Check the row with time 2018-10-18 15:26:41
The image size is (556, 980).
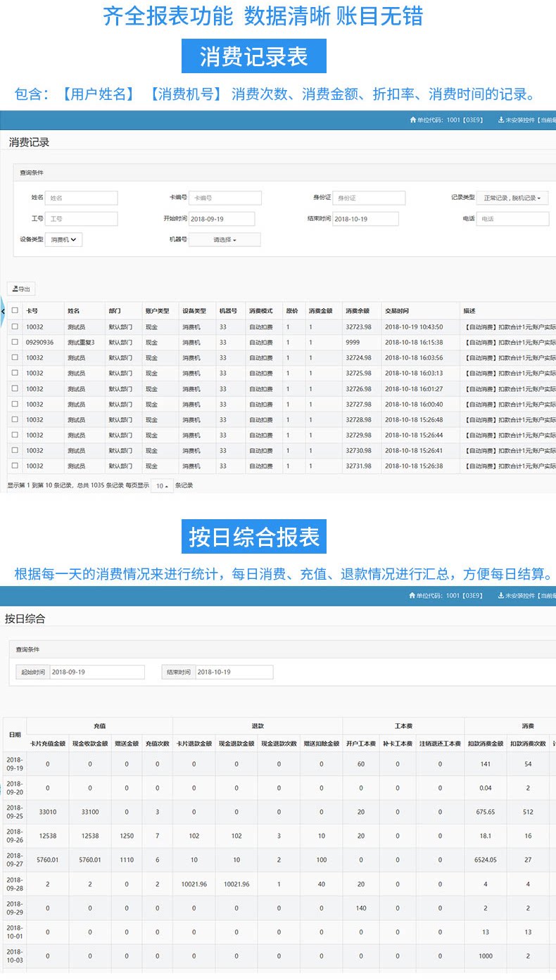[x=15, y=450]
